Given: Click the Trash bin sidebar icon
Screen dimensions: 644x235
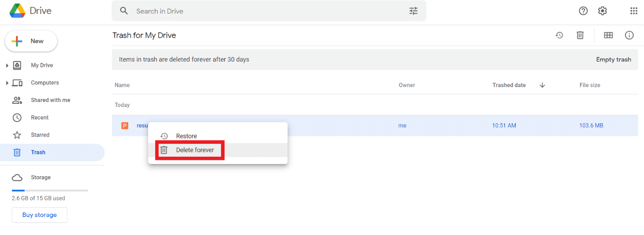Looking at the screenshot, I should pos(17,152).
